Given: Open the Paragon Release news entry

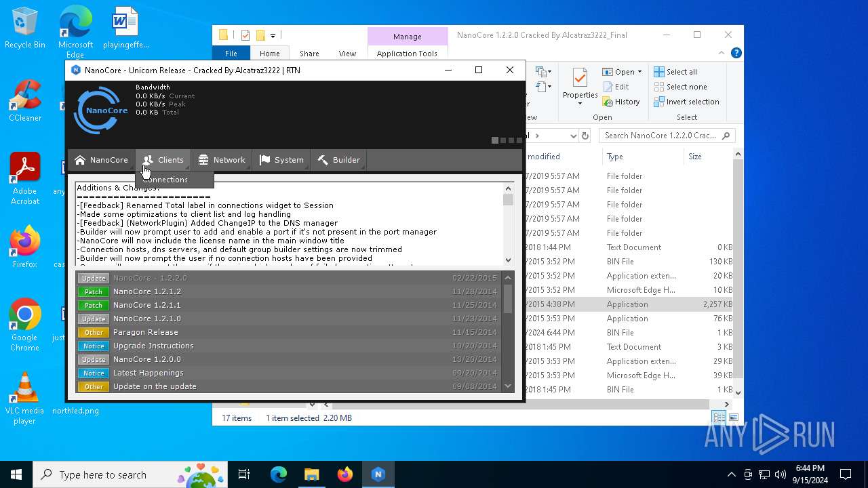Looking at the screenshot, I should coord(289,332).
